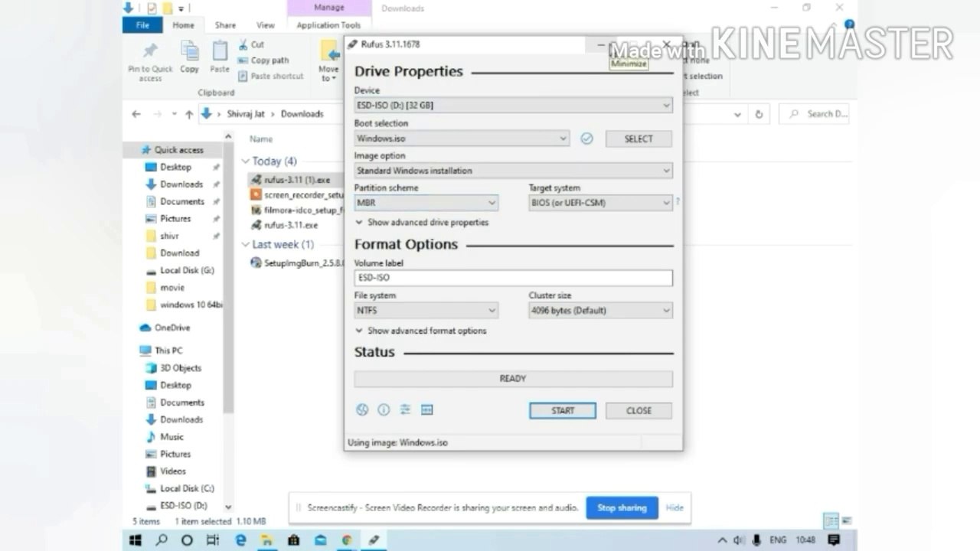Open Microsoft Store from the taskbar

point(293,540)
